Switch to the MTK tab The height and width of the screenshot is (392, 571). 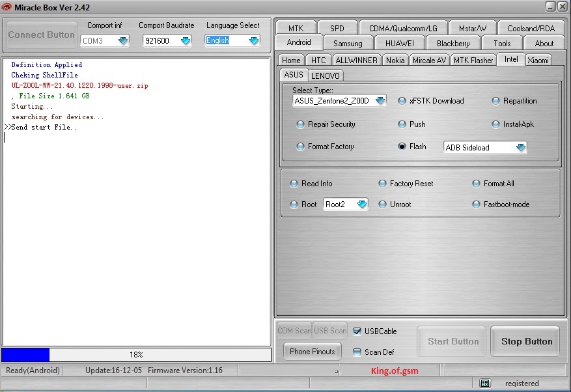pos(296,28)
